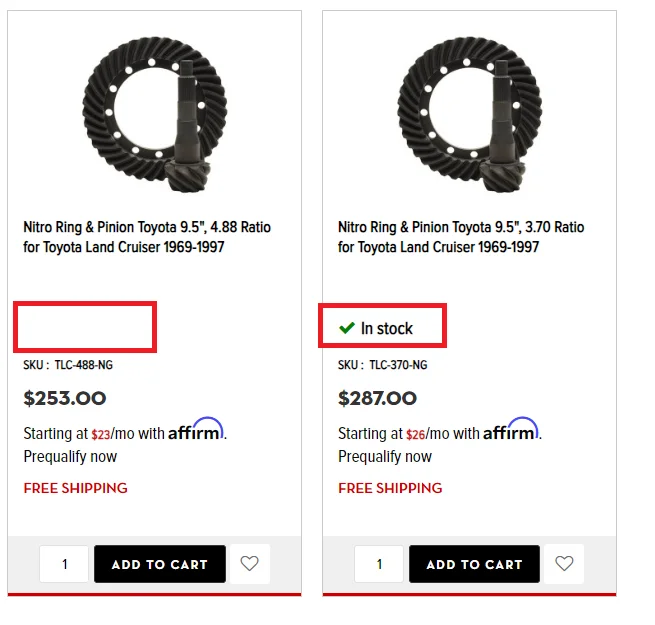Open the Nitro Ring & Pinion 3.70 Ratio title
Image resolution: width=655 pixels, height=625 pixels.
click(x=461, y=237)
